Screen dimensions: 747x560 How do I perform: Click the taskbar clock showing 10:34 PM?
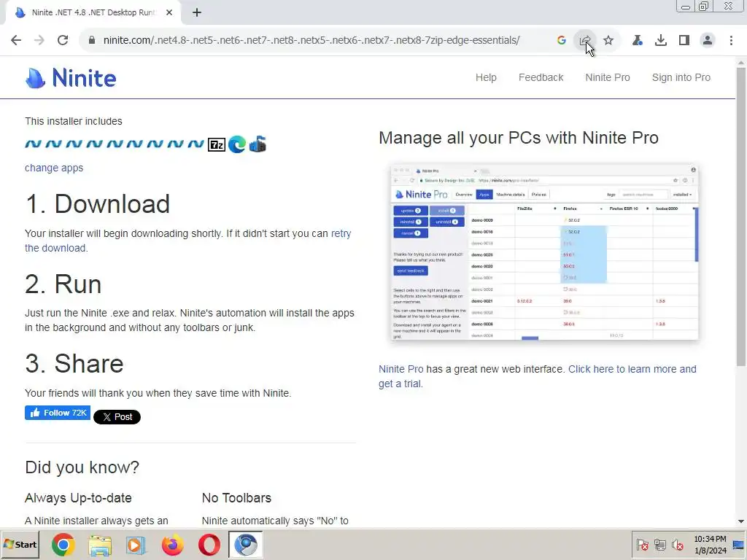coord(710,545)
